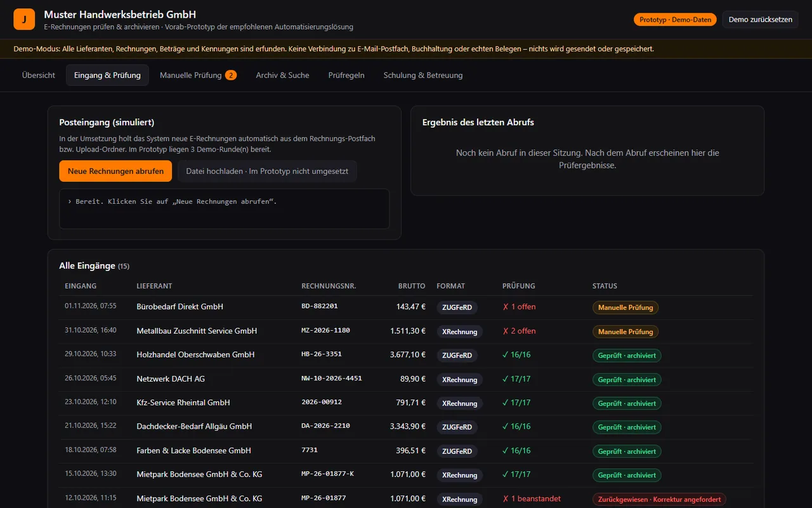This screenshot has height=508, width=812.
Task: Click Zurückgewiesen · Korrektur angefordert status badge
Action: tap(659, 499)
